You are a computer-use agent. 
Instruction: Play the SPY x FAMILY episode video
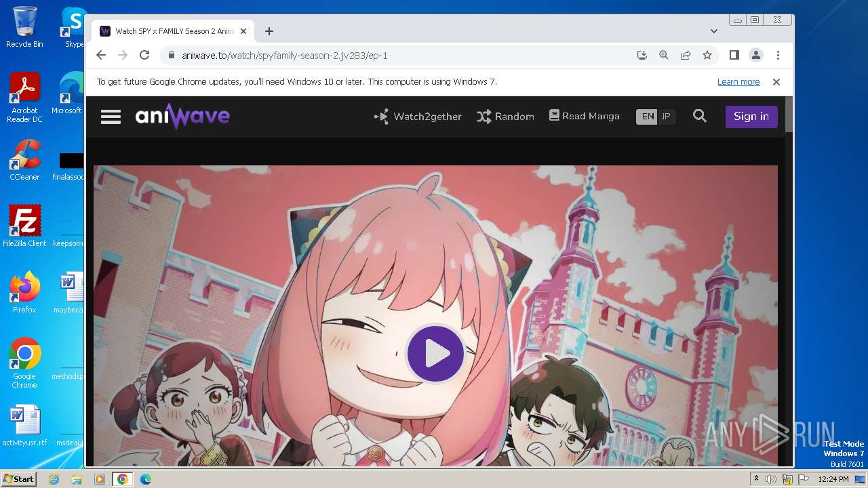coord(435,353)
